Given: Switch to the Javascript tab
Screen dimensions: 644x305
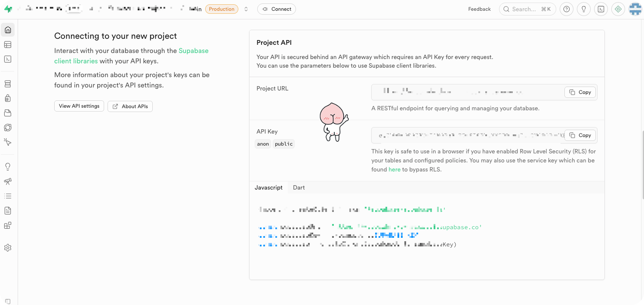Looking at the screenshot, I should [268, 187].
